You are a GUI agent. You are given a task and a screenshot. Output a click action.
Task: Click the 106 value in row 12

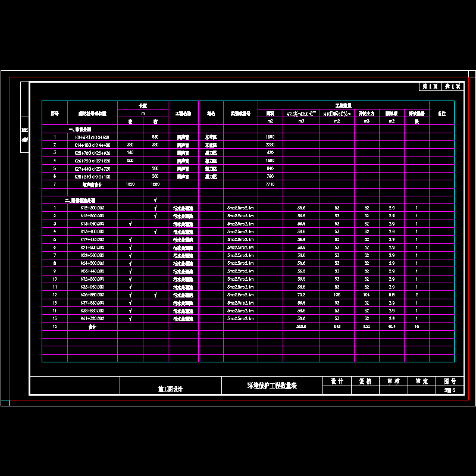coord(337,295)
